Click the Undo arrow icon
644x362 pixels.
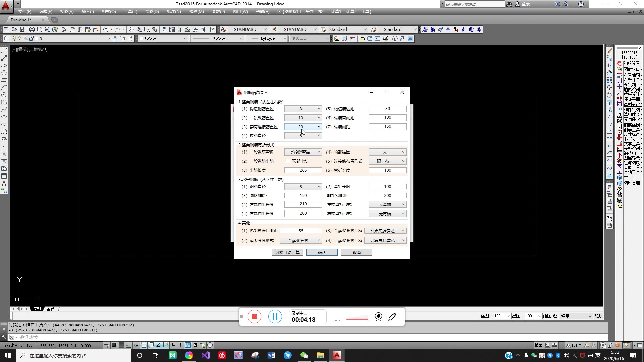coord(105,29)
